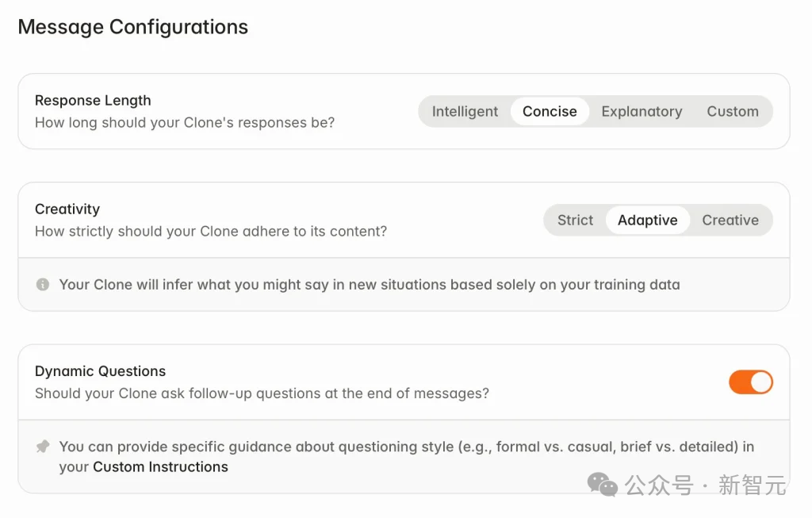Image resolution: width=812 pixels, height=518 pixels.
Task: Set Creativity to Creative
Action: (x=730, y=221)
